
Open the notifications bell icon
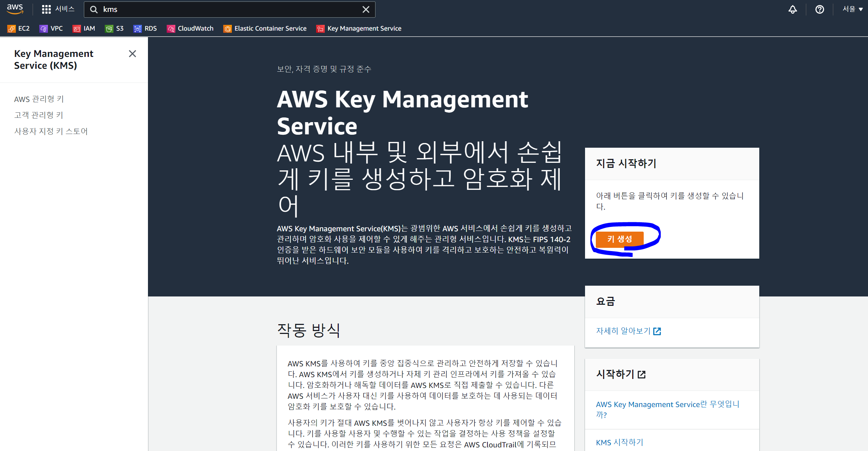[792, 9]
